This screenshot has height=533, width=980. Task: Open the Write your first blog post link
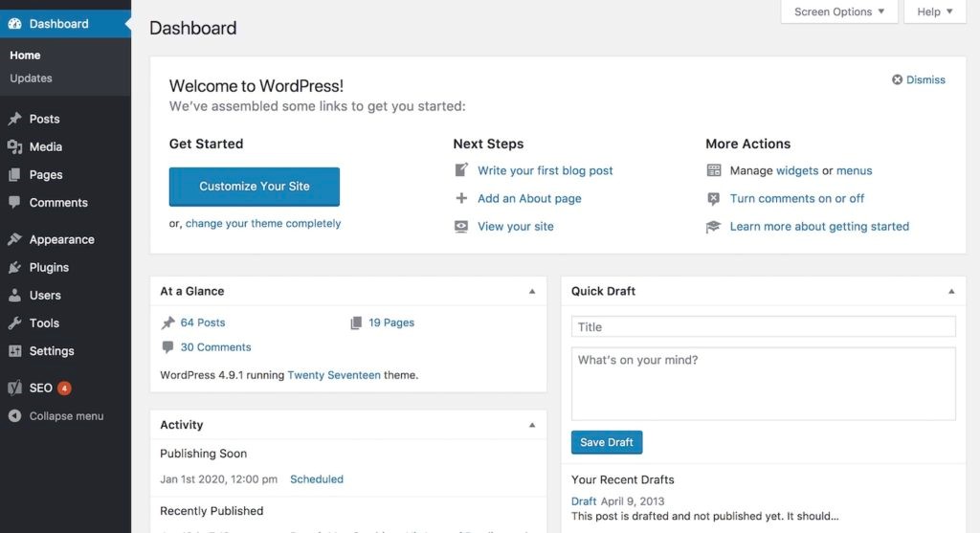click(545, 170)
